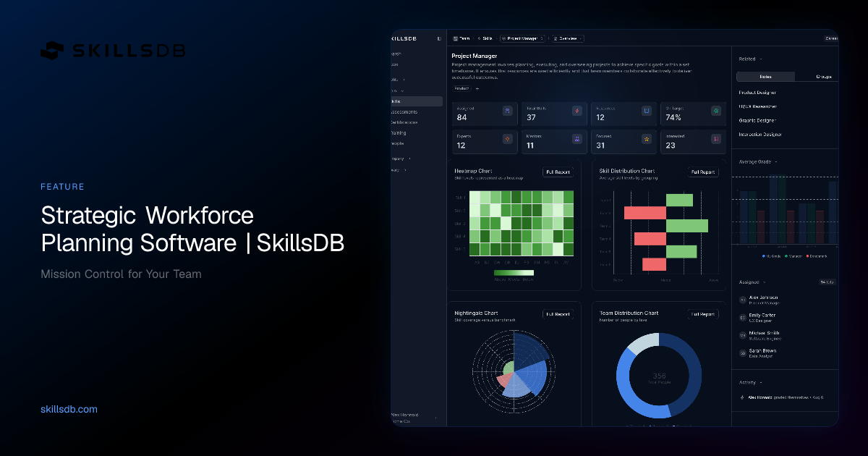The width and height of the screenshot is (868, 456).
Task: Open Full Report for the Heatmap Chart
Action: pos(558,172)
